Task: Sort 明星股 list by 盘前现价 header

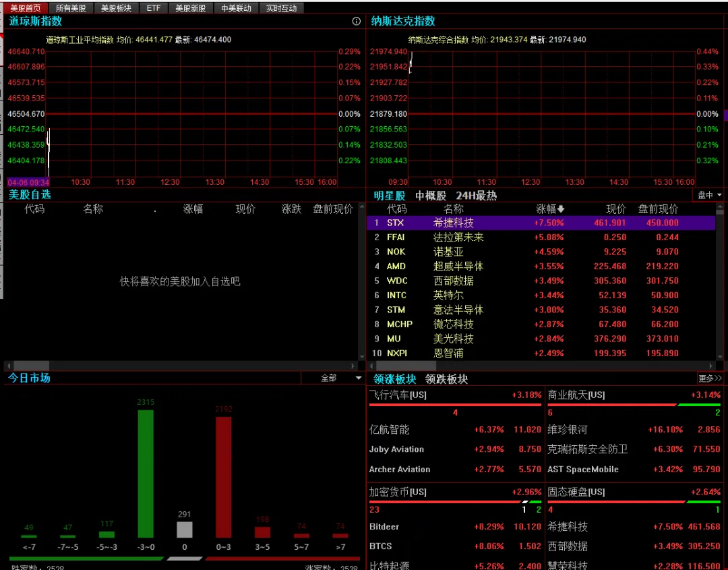Action: [658, 209]
